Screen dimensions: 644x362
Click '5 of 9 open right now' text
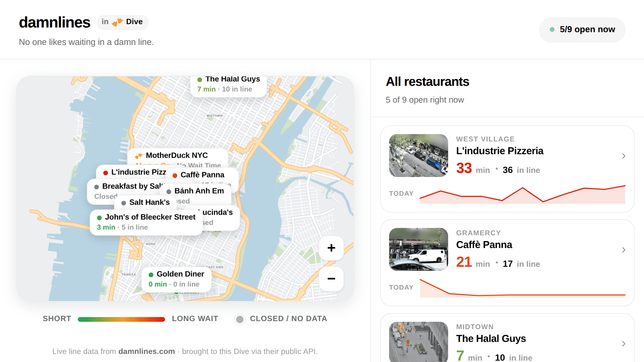click(425, 100)
